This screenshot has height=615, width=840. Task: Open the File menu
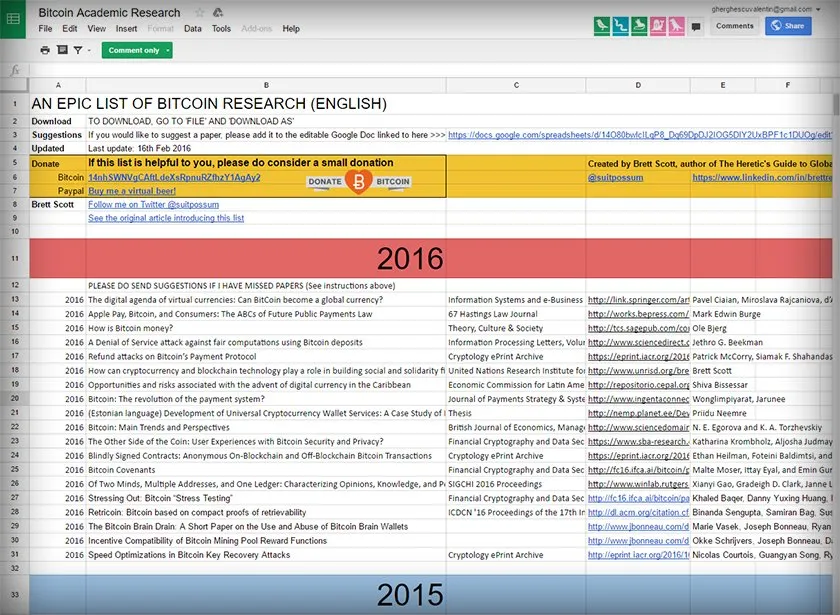click(46, 28)
